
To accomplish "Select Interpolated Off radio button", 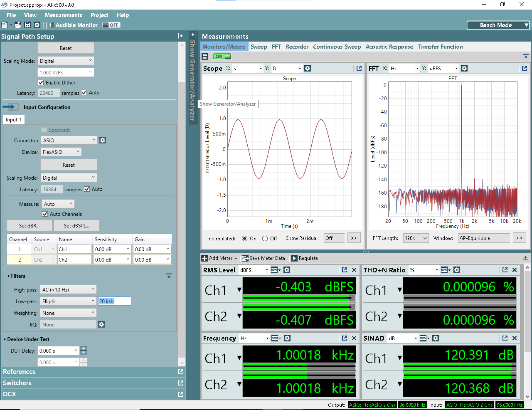I will (265, 239).
